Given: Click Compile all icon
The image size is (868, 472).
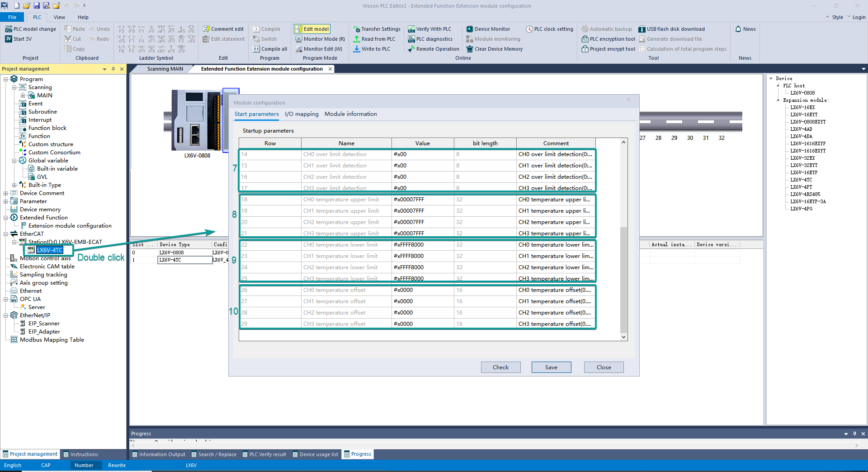Looking at the screenshot, I should click(256, 49).
